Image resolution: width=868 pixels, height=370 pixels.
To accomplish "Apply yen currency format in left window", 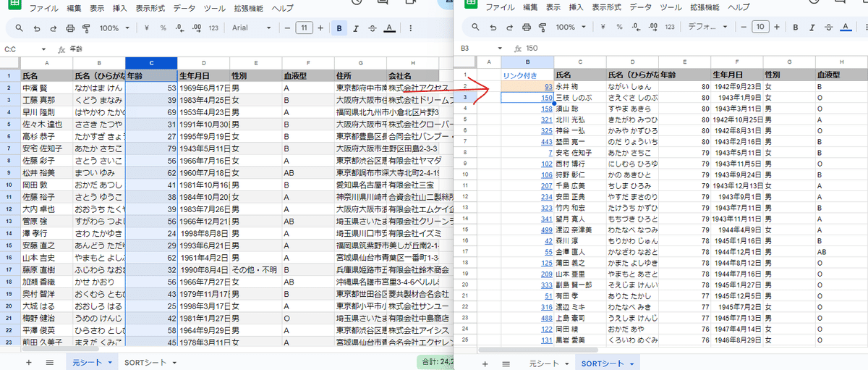I will [147, 28].
